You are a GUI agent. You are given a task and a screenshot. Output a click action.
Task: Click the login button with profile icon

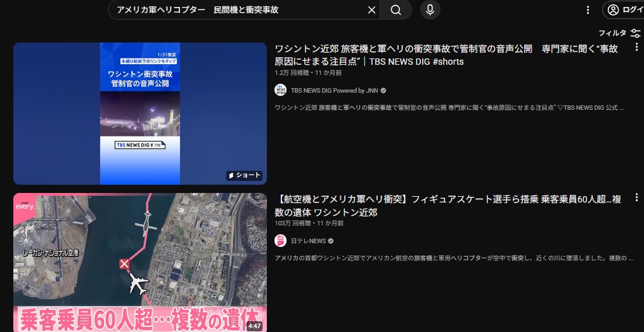pos(623,10)
